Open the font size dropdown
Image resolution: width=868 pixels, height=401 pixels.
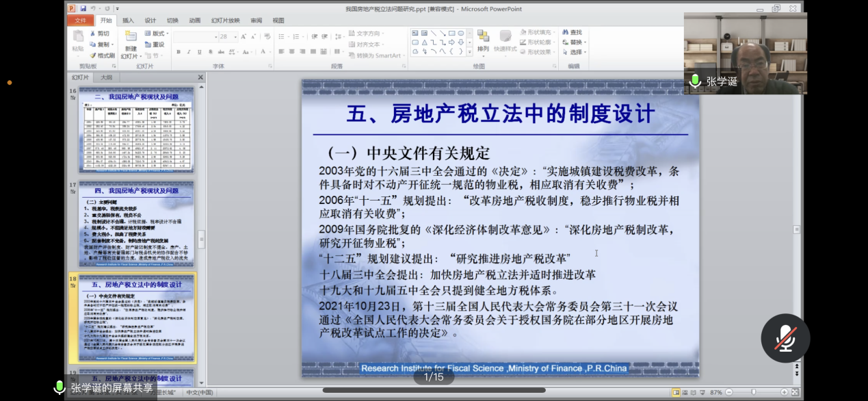click(235, 37)
